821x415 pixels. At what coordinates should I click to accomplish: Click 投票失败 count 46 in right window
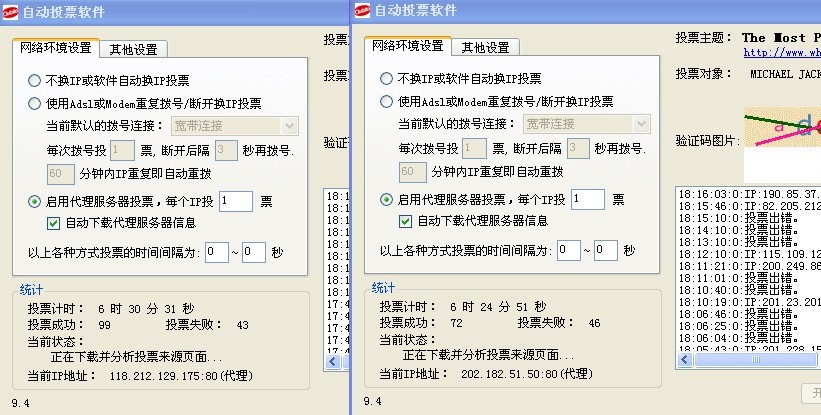594,323
